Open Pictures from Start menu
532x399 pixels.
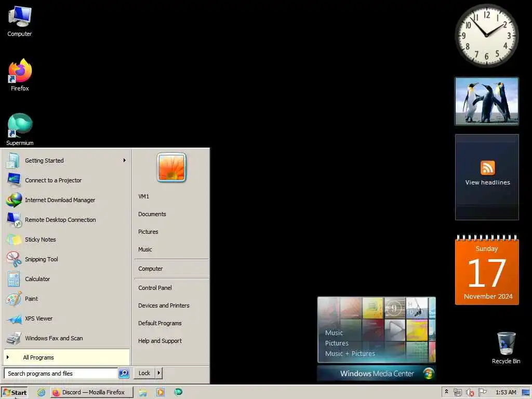click(148, 232)
